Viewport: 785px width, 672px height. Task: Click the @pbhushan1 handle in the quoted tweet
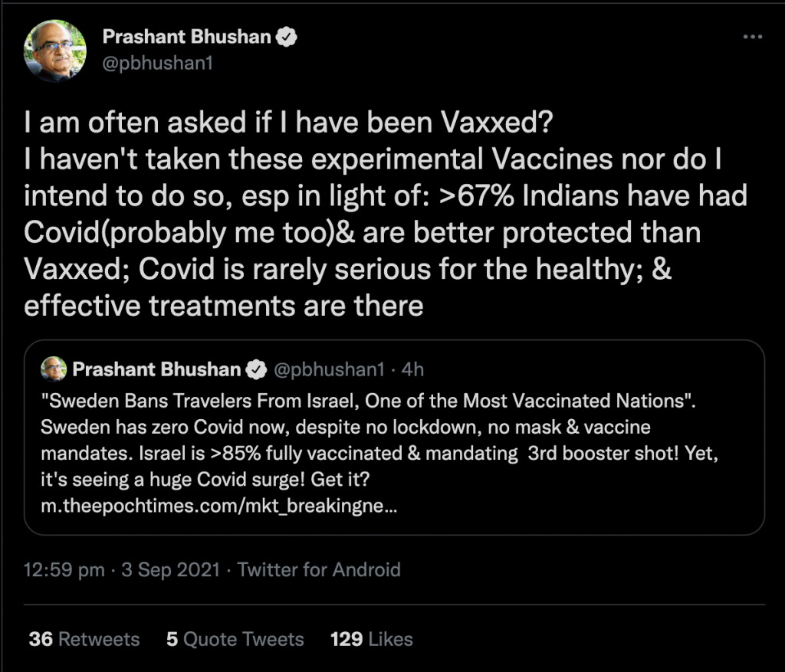pos(328,370)
